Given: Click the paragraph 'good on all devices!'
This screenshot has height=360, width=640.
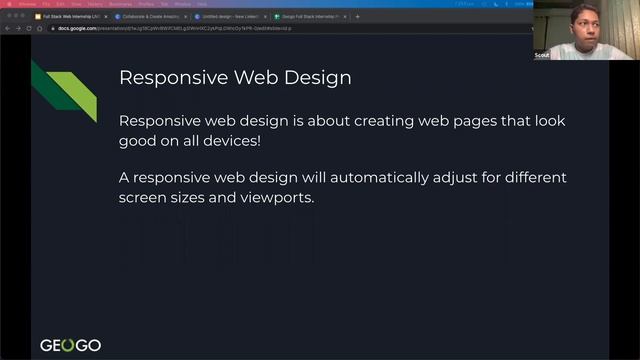Looking at the screenshot, I should coord(190,141).
